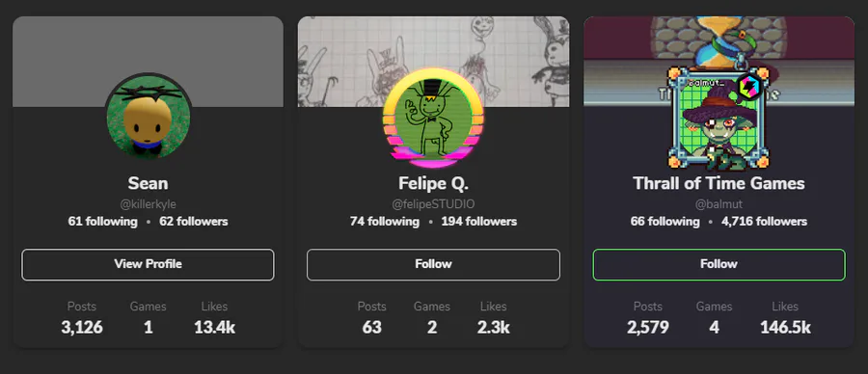View Felipe's 74 following list

(385, 222)
